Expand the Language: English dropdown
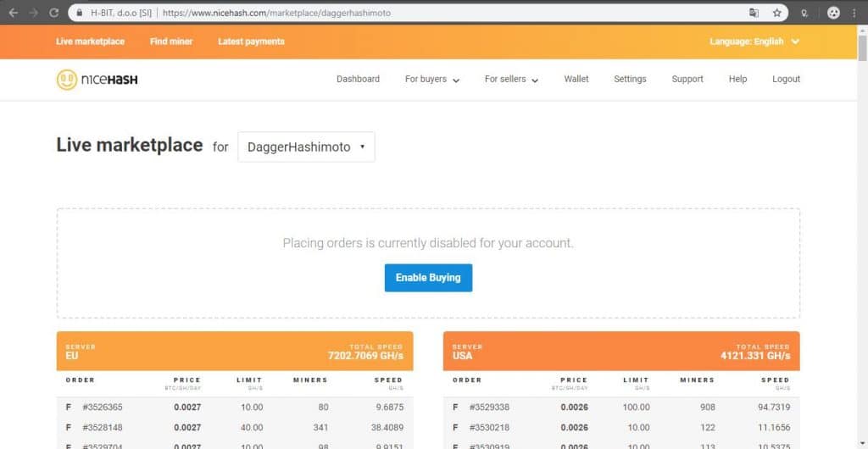 coord(754,42)
